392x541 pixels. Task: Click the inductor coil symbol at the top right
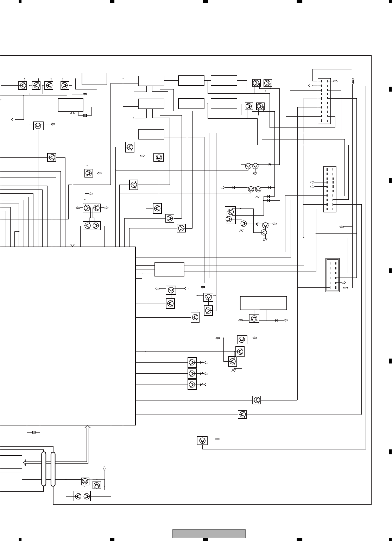click(353, 82)
